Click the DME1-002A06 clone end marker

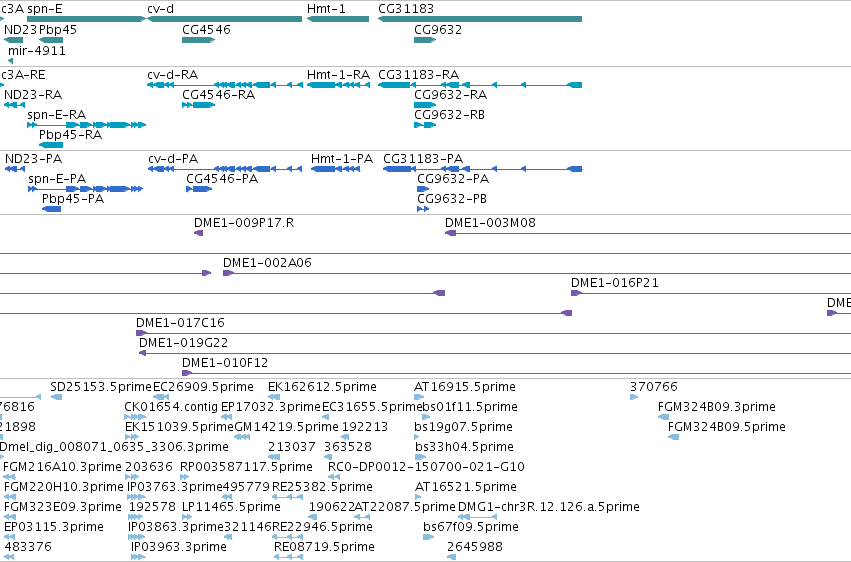pos(228,273)
